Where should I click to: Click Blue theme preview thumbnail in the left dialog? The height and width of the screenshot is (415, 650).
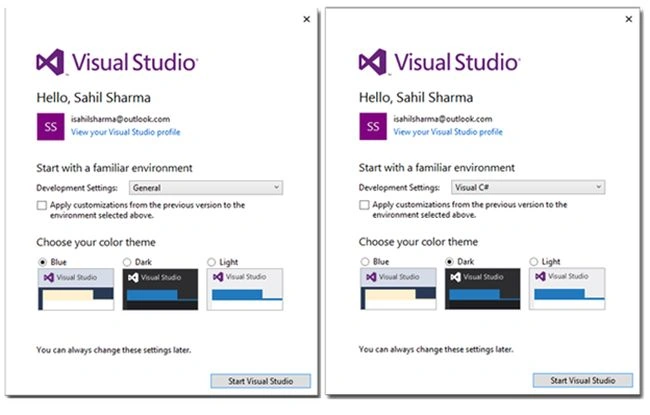point(76,289)
